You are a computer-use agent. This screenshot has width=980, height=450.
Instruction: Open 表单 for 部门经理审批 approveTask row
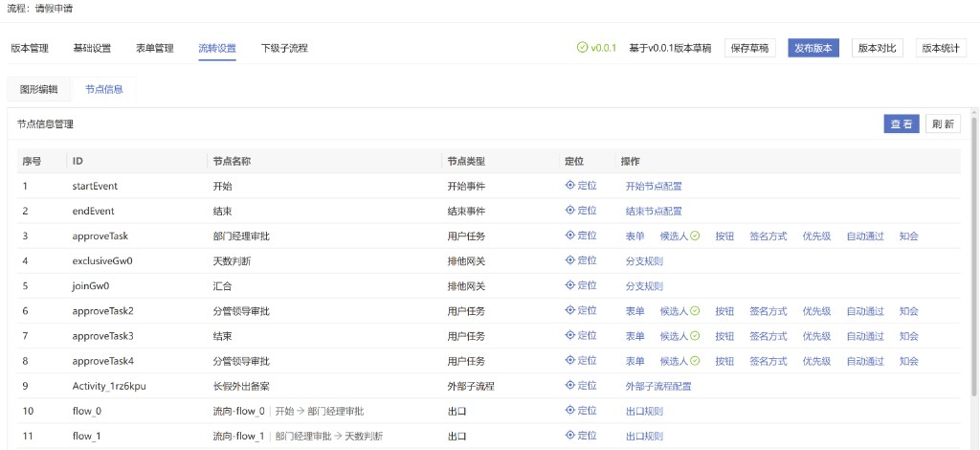[x=635, y=236]
